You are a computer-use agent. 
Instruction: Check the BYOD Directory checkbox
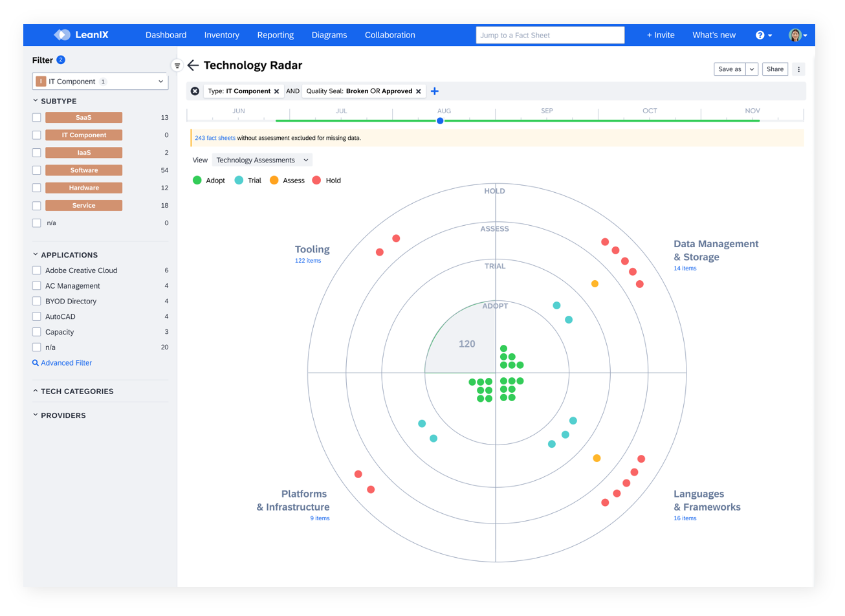tap(37, 301)
